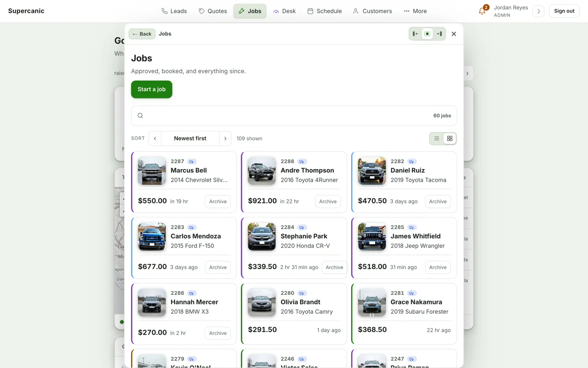588x368 pixels.
Task: Switch to the Desk tab
Action: (284, 11)
